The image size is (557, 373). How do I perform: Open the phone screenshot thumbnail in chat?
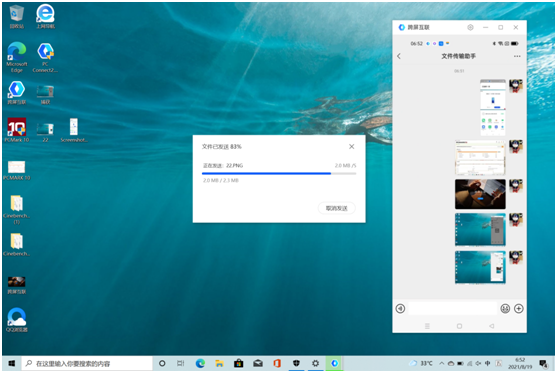coord(493,107)
